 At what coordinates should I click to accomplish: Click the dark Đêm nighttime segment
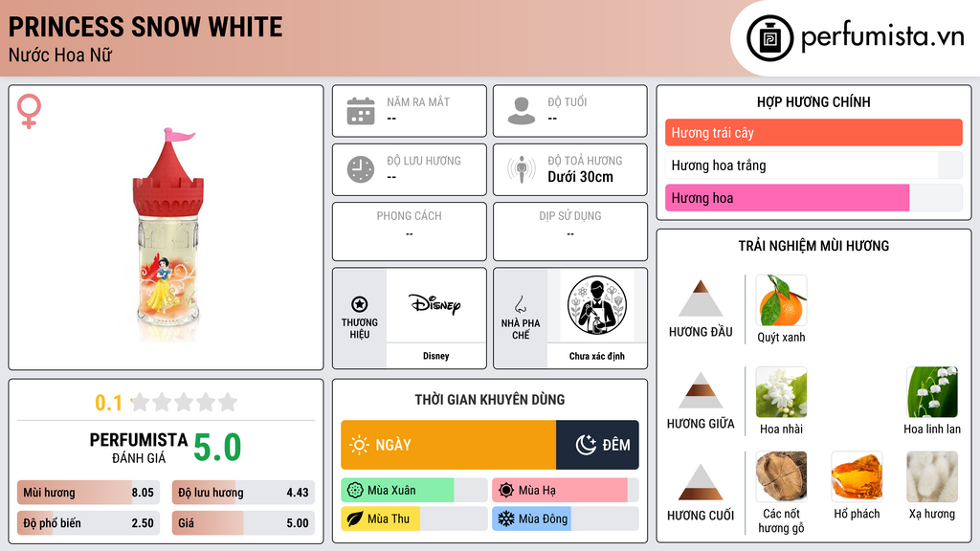point(597,445)
